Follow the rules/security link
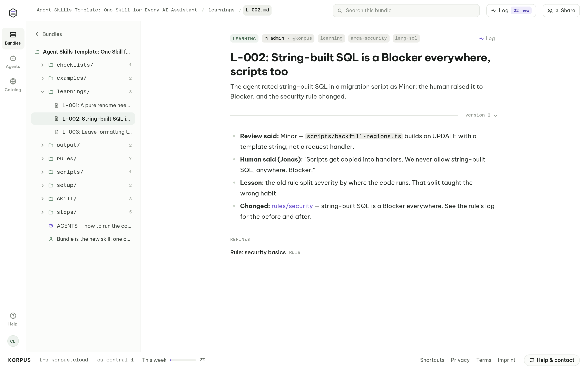The image size is (588, 368). (x=292, y=206)
